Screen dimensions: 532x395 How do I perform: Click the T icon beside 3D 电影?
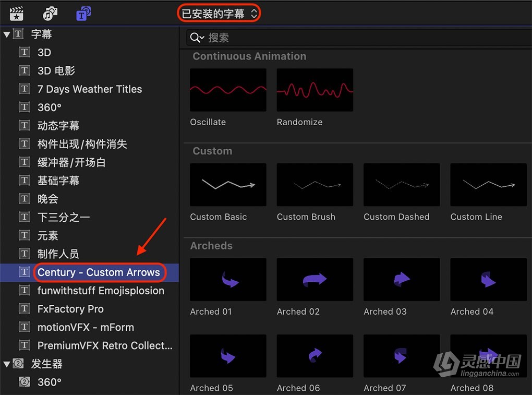coord(24,70)
